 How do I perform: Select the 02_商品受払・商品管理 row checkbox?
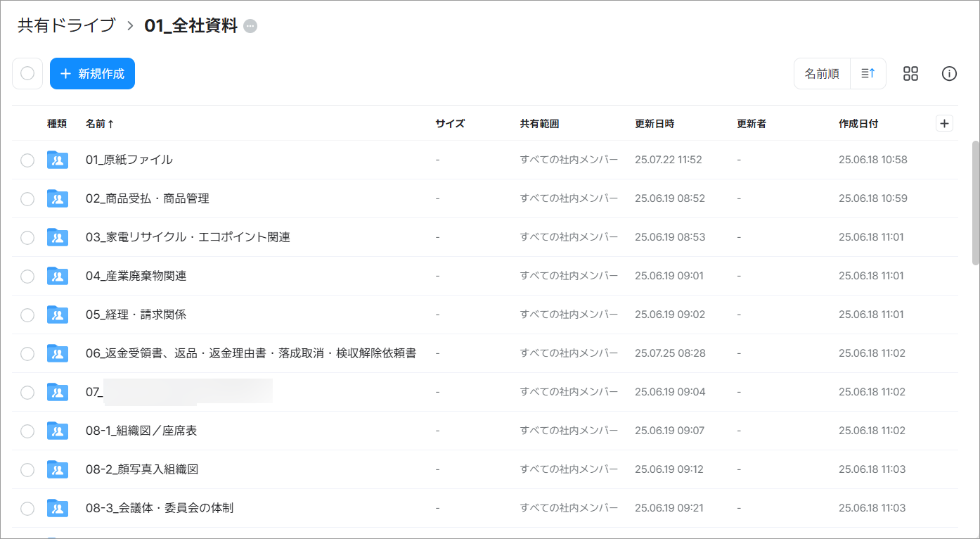[x=27, y=199]
